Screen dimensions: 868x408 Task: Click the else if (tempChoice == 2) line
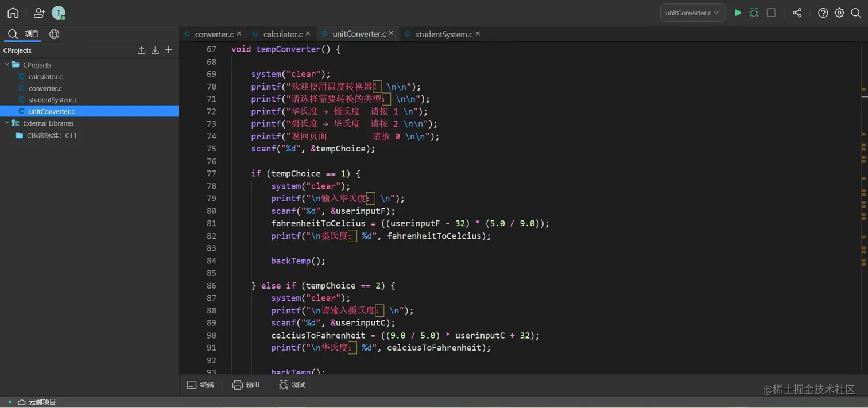pyautogui.click(x=323, y=285)
